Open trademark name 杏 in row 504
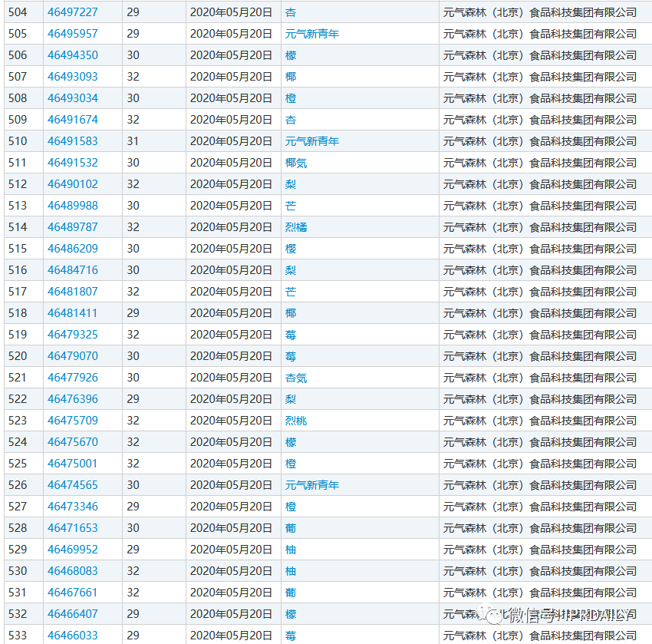 pyautogui.click(x=291, y=12)
